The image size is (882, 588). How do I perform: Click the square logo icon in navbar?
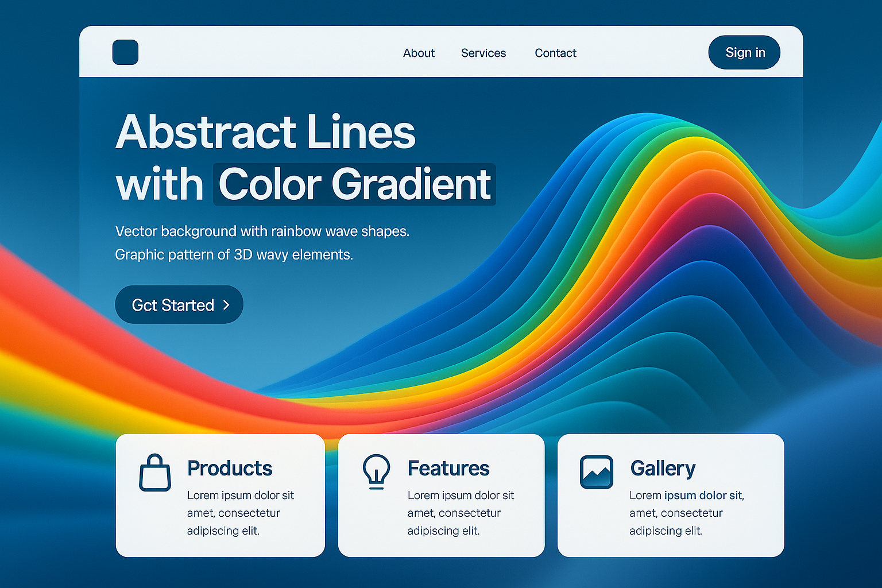click(125, 52)
